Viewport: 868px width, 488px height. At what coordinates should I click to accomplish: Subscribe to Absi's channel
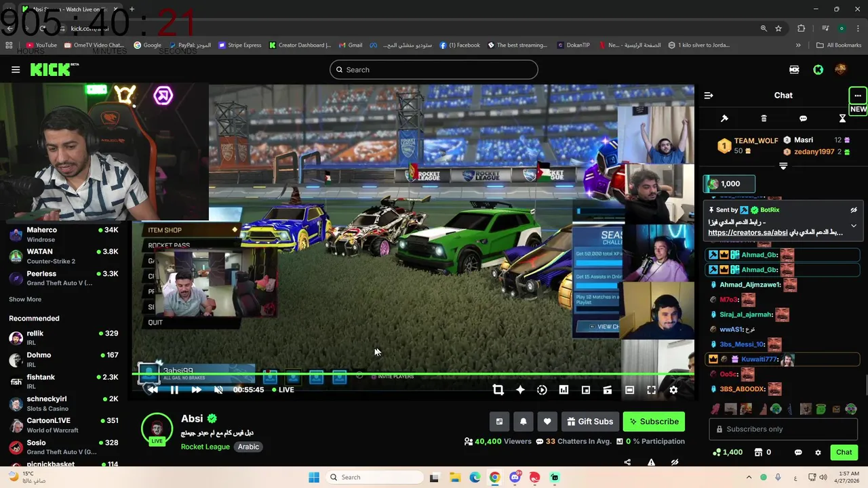point(654,422)
